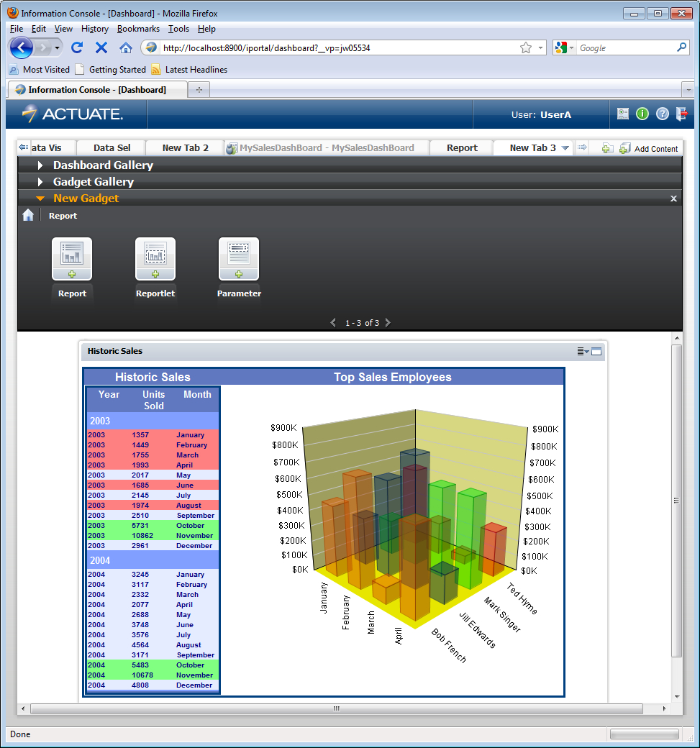This screenshot has height=748, width=700.
Task: Add a new Report gadget
Action: (x=72, y=260)
